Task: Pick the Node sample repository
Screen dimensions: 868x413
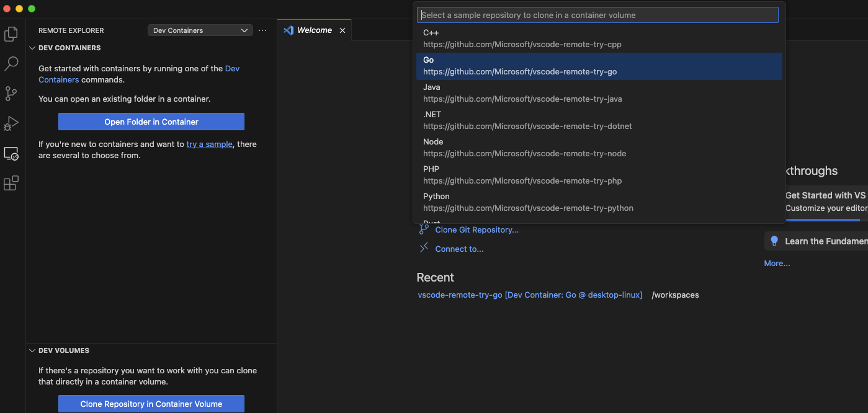Action: (599, 148)
